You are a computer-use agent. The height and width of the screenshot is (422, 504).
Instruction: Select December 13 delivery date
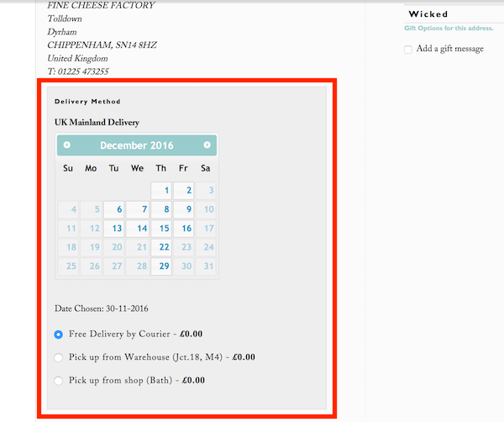click(113, 229)
